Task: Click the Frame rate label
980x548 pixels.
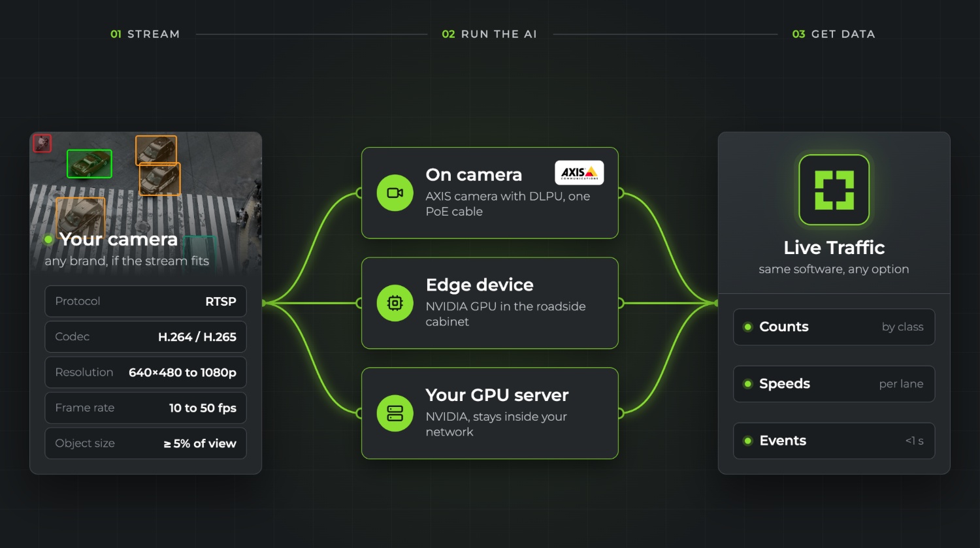Action: tap(85, 408)
